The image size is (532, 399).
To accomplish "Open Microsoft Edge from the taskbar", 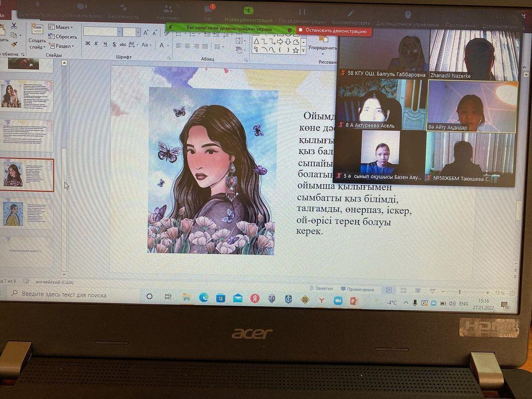I will tap(203, 298).
